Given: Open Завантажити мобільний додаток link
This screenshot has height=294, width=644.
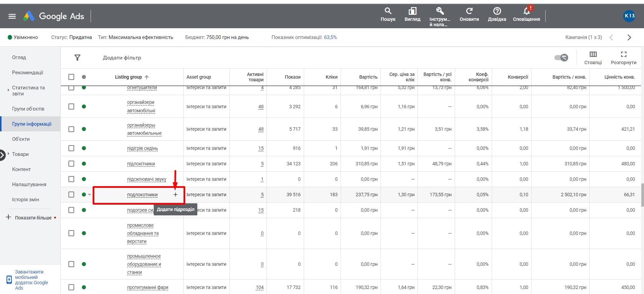Looking at the screenshot, I should tap(32, 280).
